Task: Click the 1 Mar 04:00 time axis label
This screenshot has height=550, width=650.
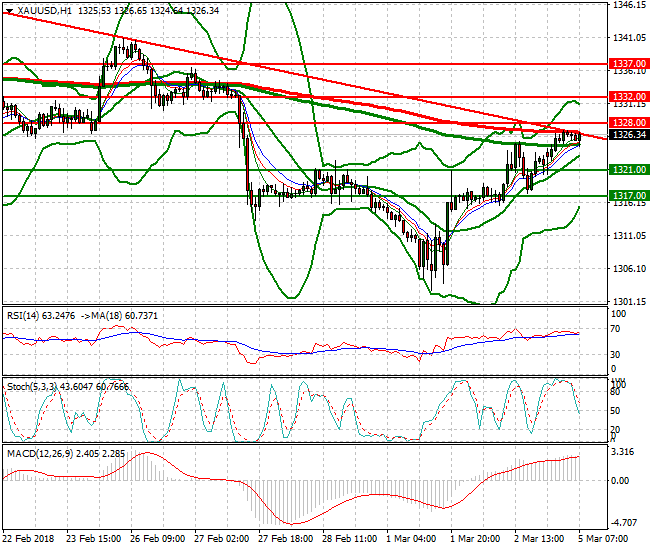Action: point(411,539)
